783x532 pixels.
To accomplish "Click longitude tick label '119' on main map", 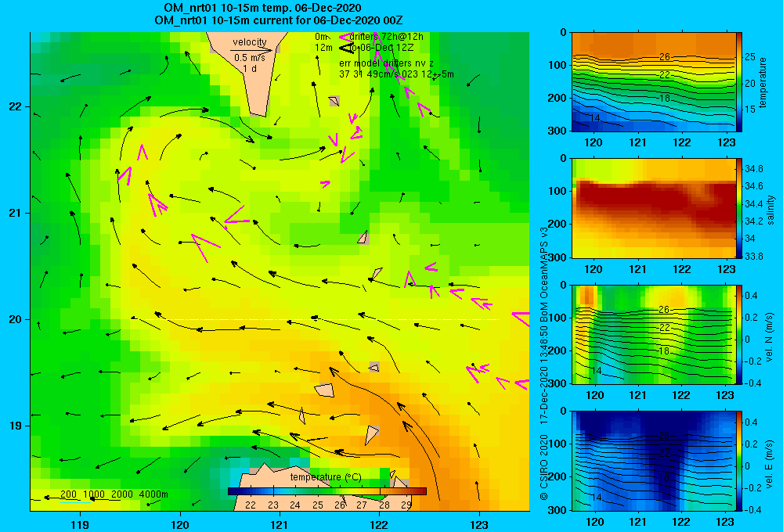I will [x=80, y=524].
